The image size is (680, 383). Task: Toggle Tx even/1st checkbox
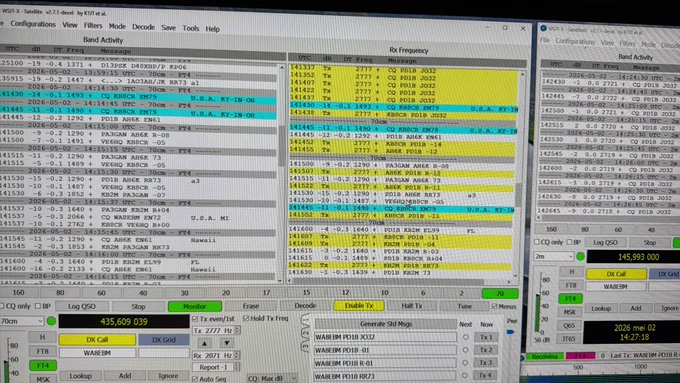click(x=195, y=318)
